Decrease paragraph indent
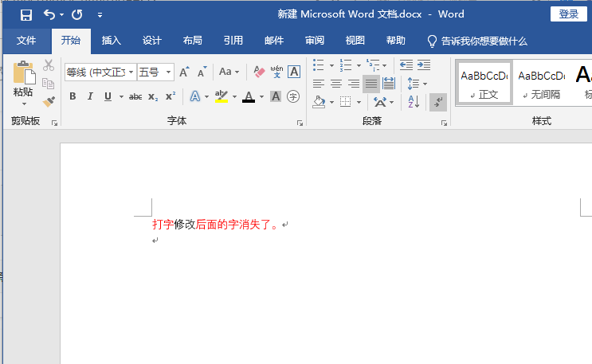The width and height of the screenshot is (592, 364). coord(406,65)
